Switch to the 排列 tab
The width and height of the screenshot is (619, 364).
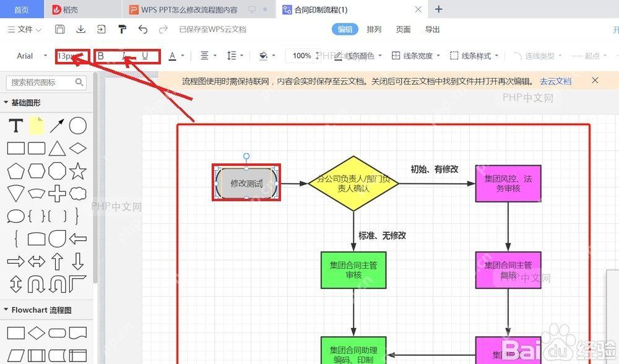[374, 29]
